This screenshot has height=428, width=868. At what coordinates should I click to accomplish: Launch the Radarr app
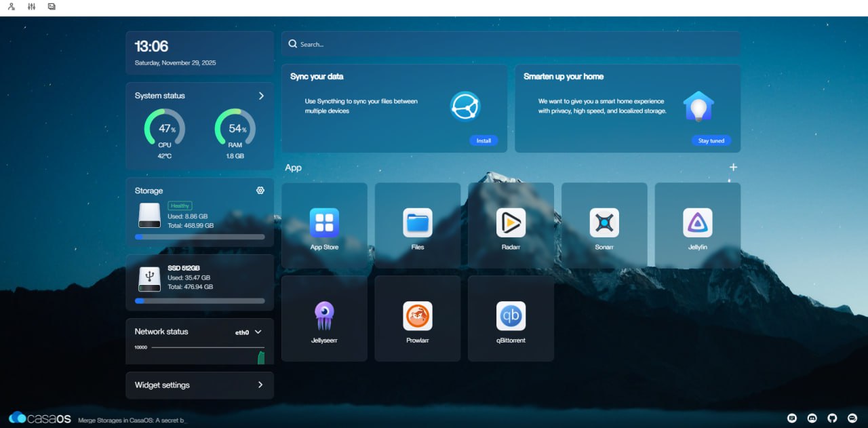tap(511, 224)
